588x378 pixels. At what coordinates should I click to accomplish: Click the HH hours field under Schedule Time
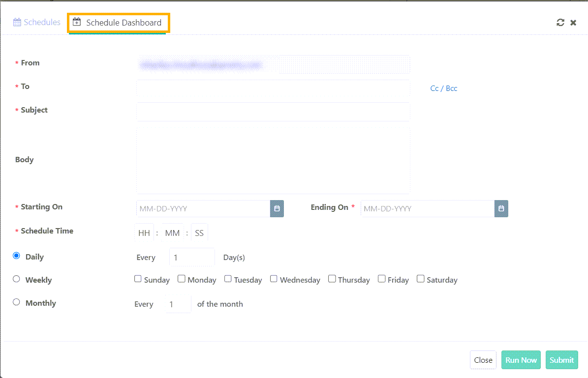click(x=144, y=232)
